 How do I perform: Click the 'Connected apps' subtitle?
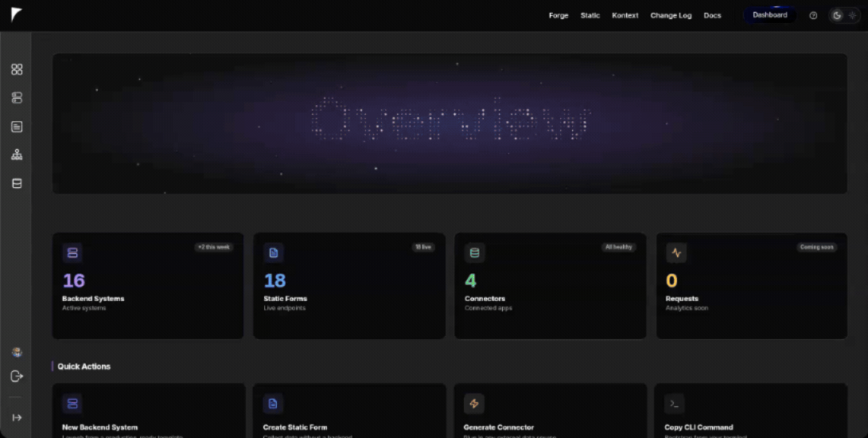488,307
